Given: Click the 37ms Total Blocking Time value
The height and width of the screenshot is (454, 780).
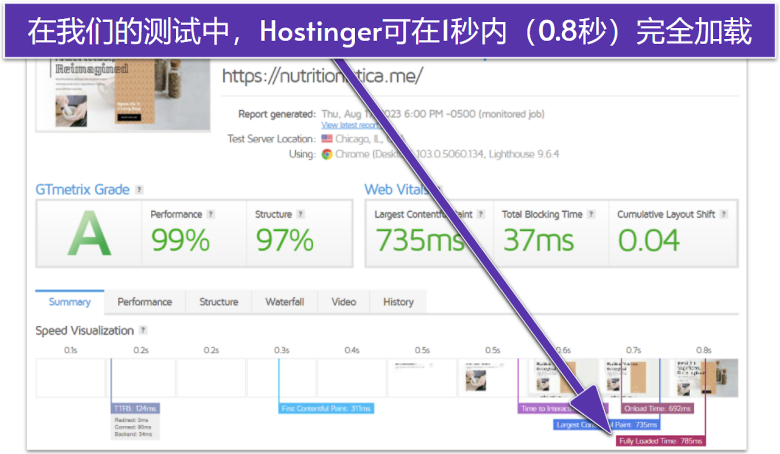Looking at the screenshot, I should click(538, 240).
